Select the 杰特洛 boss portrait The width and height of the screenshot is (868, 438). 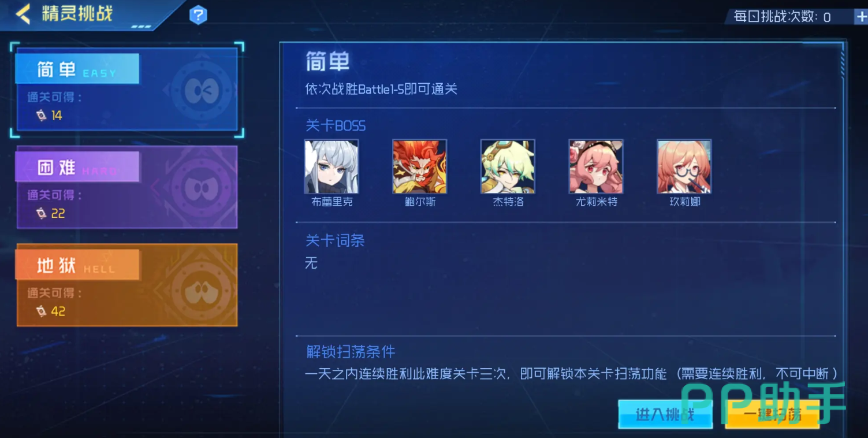[x=508, y=166]
